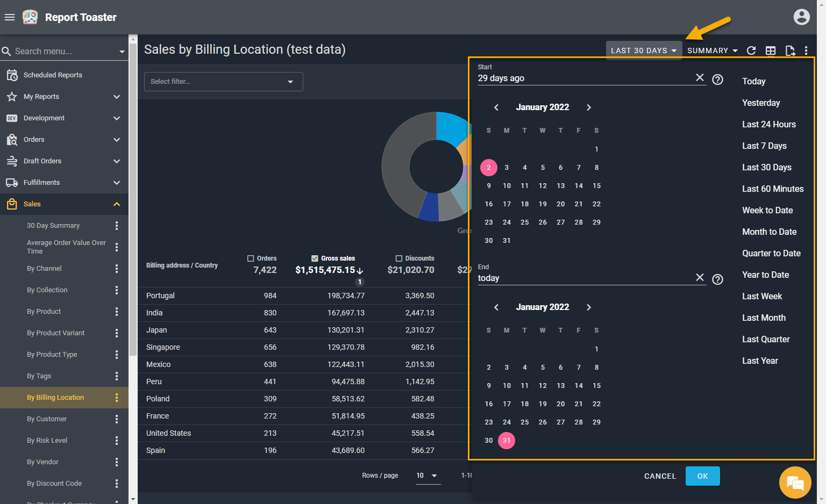This screenshot has height=504, width=826.
Task: Open the user account avatar
Action: [x=801, y=17]
